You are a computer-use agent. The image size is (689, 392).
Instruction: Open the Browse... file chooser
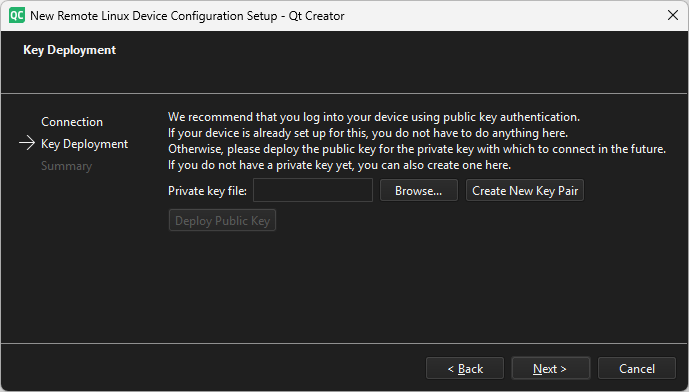[x=419, y=190]
